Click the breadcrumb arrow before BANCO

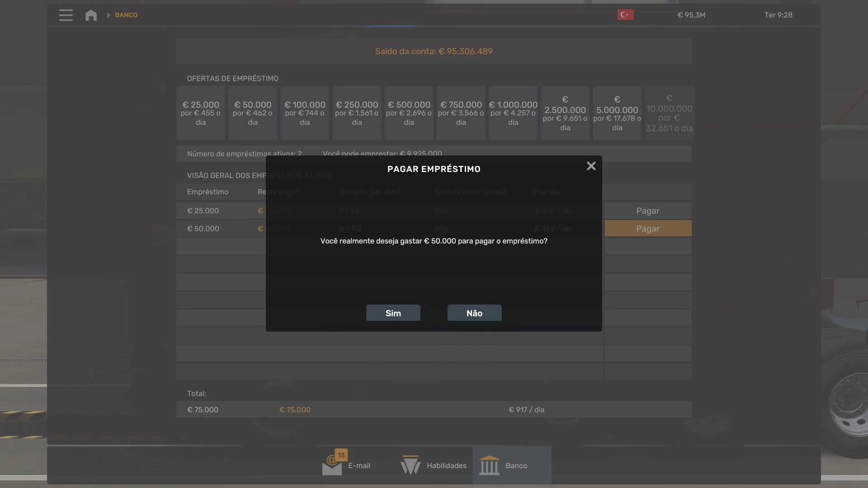point(108,15)
